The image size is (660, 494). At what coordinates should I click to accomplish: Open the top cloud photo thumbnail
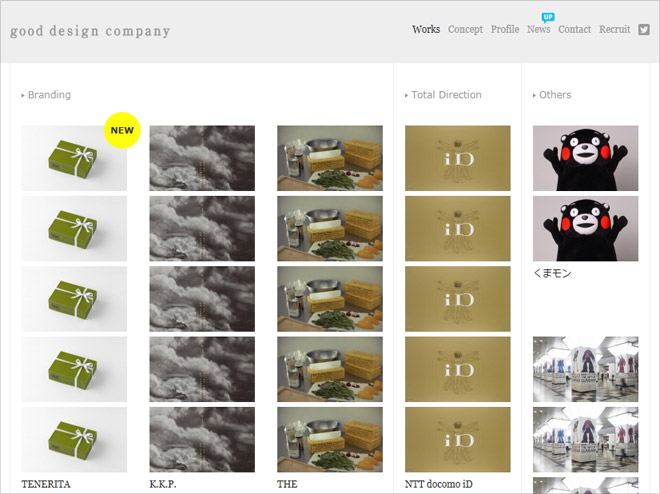click(202, 158)
